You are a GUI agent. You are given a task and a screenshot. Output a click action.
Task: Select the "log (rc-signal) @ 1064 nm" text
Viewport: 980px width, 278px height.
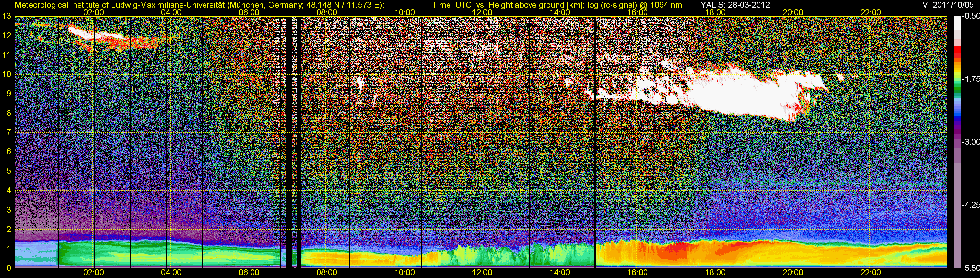[635, 5]
